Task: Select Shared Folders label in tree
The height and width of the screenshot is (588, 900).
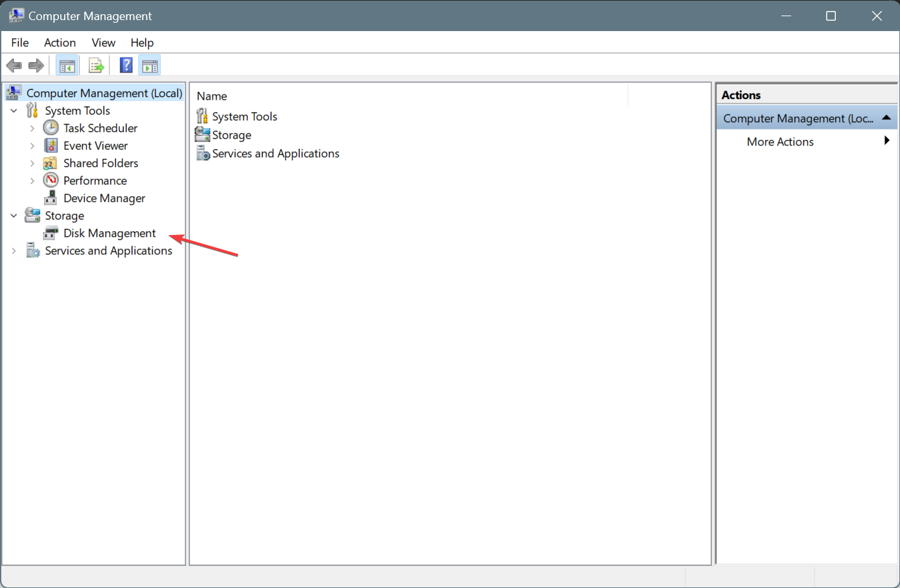Action: 100,163
